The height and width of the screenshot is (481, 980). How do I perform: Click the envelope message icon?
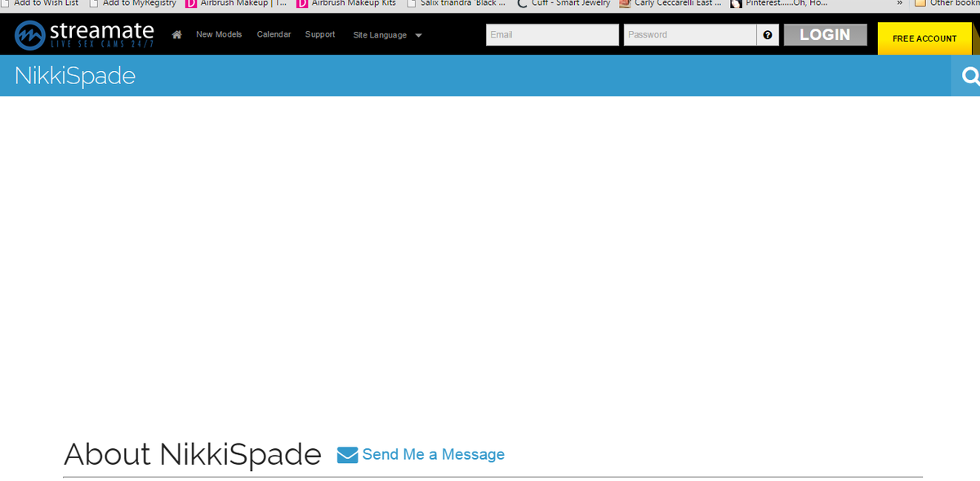point(347,455)
